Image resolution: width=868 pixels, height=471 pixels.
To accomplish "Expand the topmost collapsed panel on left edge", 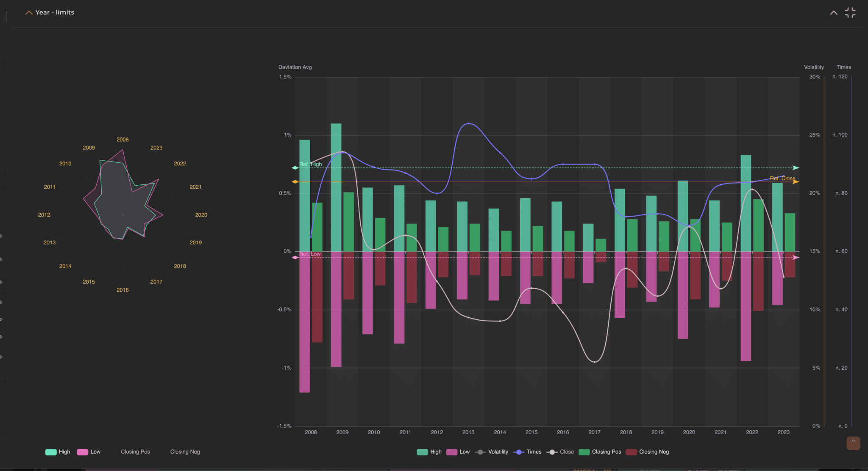I will point(2,236).
